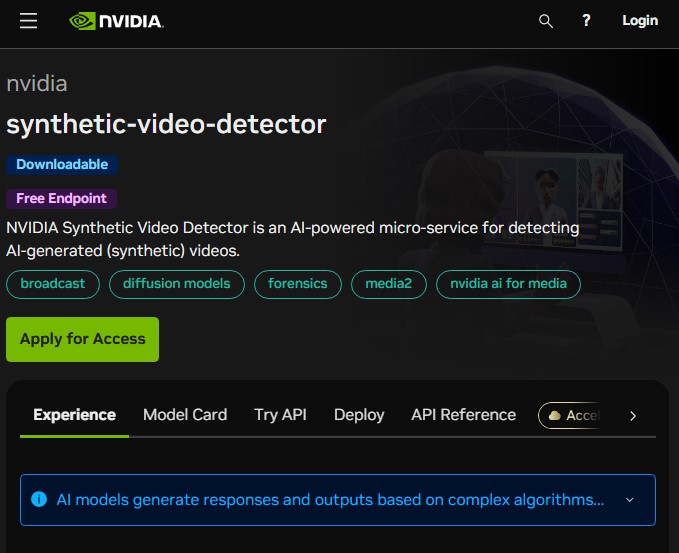Click the Downloadable badge
Image resolution: width=679 pixels, height=553 pixels.
point(62,165)
